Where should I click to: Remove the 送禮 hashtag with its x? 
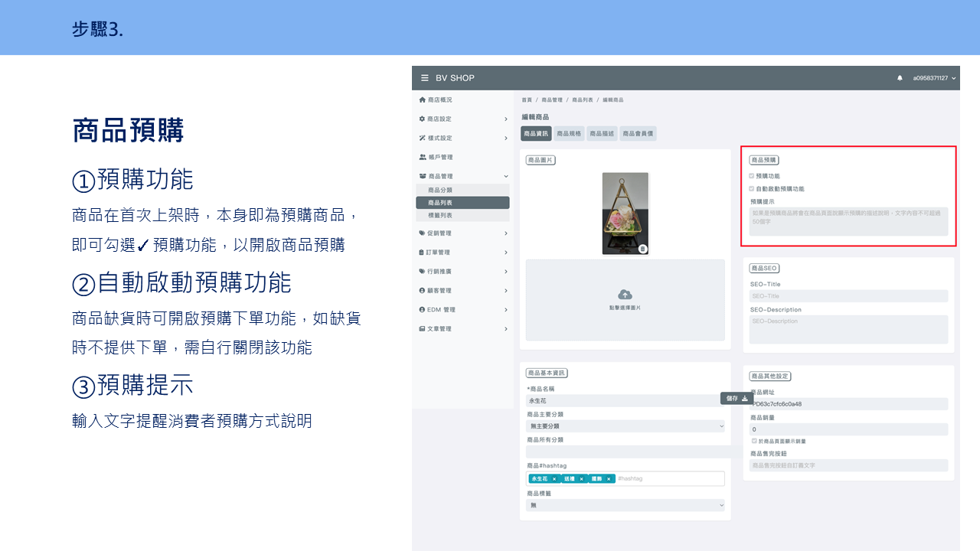(581, 479)
